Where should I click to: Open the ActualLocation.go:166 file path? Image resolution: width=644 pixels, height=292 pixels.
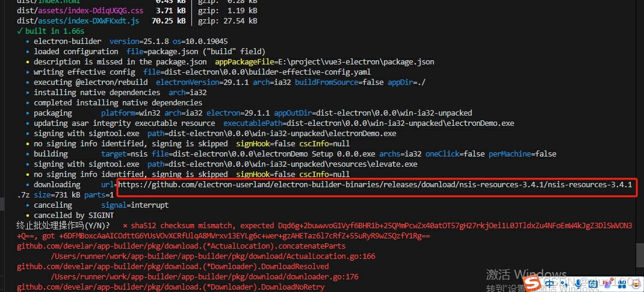[213, 256]
